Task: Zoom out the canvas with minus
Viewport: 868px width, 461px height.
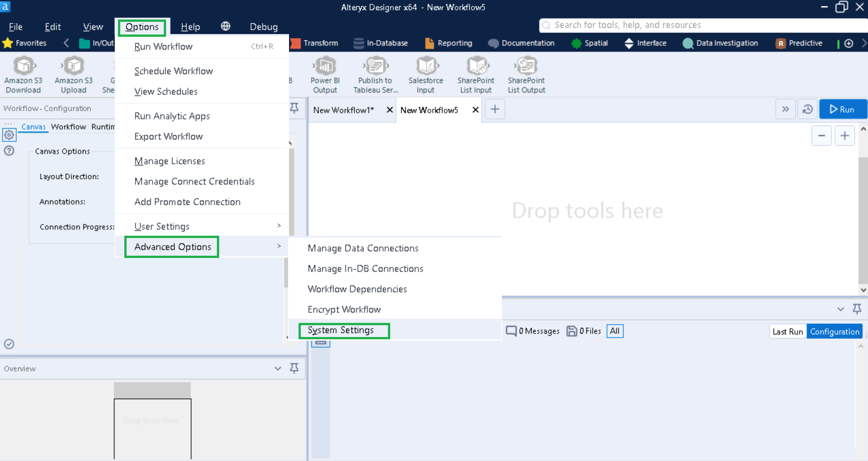Action: (821, 136)
